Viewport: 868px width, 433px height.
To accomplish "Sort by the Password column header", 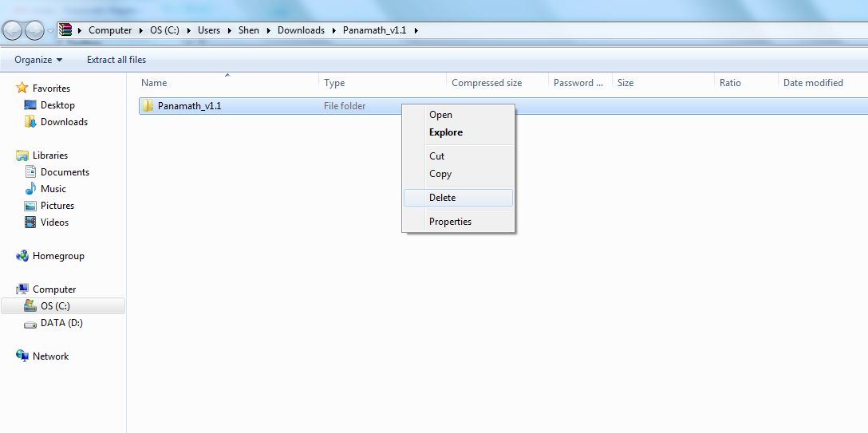I will click(580, 83).
